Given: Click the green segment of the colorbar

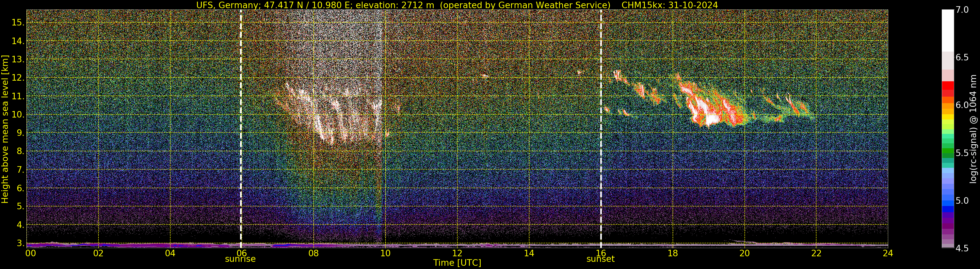Looking at the screenshot, I should click(948, 150).
